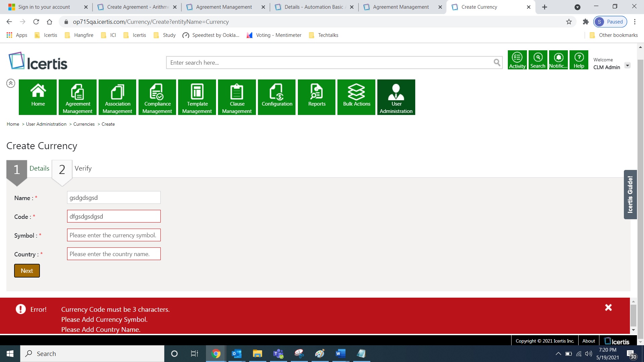The image size is (644, 362).
Task: Click into the Name field
Action: click(114, 198)
